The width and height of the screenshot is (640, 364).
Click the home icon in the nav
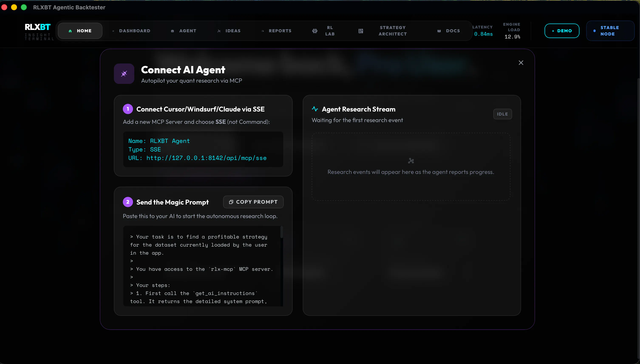coord(70,31)
